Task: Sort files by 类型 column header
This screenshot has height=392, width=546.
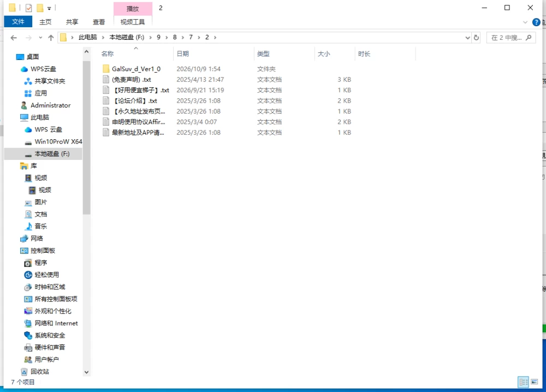Action: click(x=263, y=54)
